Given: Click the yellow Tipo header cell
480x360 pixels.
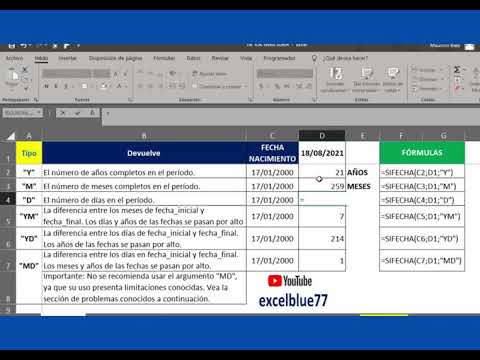Looking at the screenshot, I should [29, 153].
